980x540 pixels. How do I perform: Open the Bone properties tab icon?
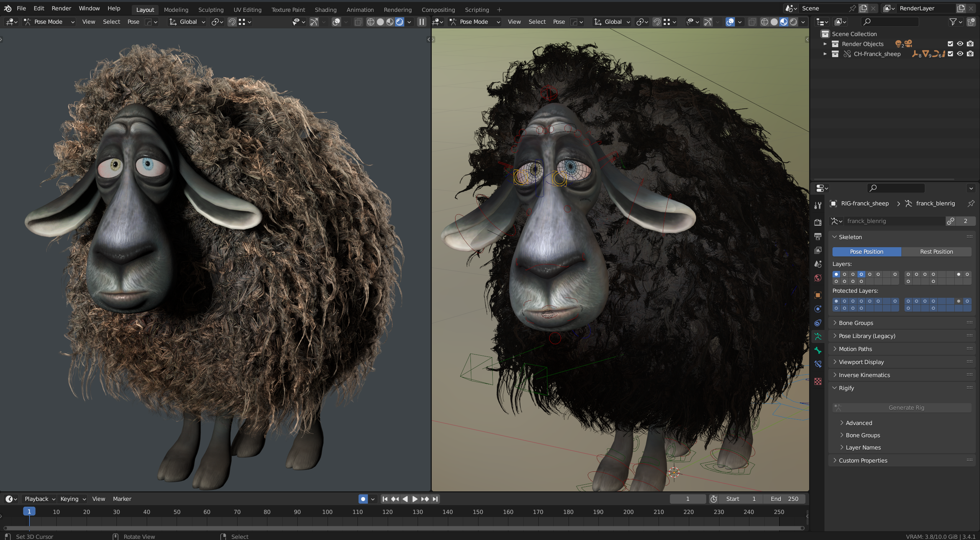818,350
